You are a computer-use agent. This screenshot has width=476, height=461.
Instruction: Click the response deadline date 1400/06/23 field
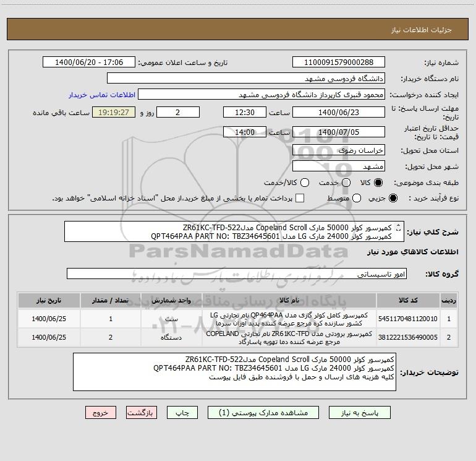339,112
